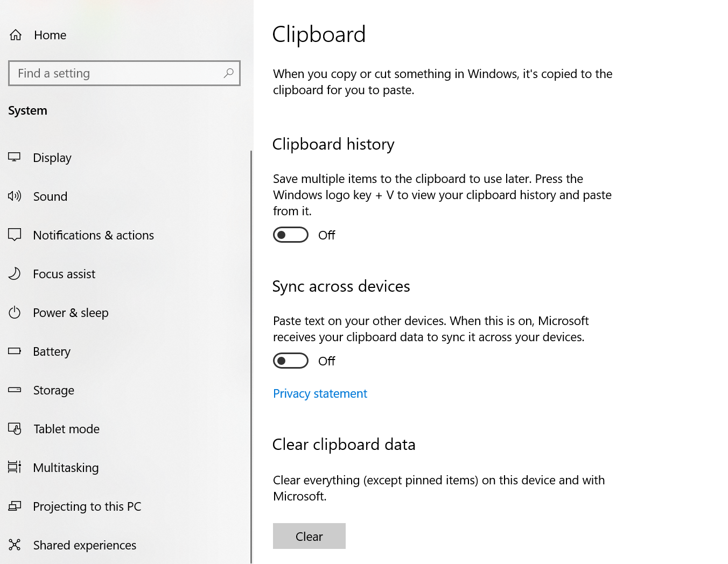Open Multitasking settings

(x=66, y=467)
